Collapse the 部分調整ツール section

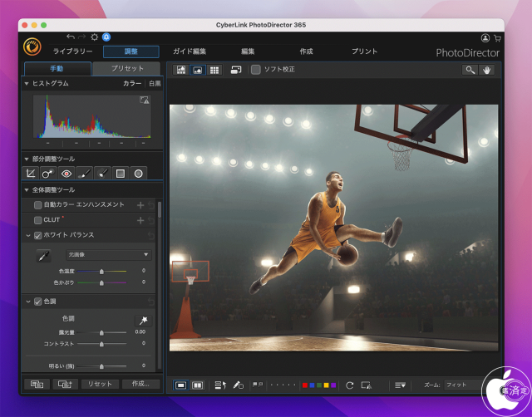point(27,159)
